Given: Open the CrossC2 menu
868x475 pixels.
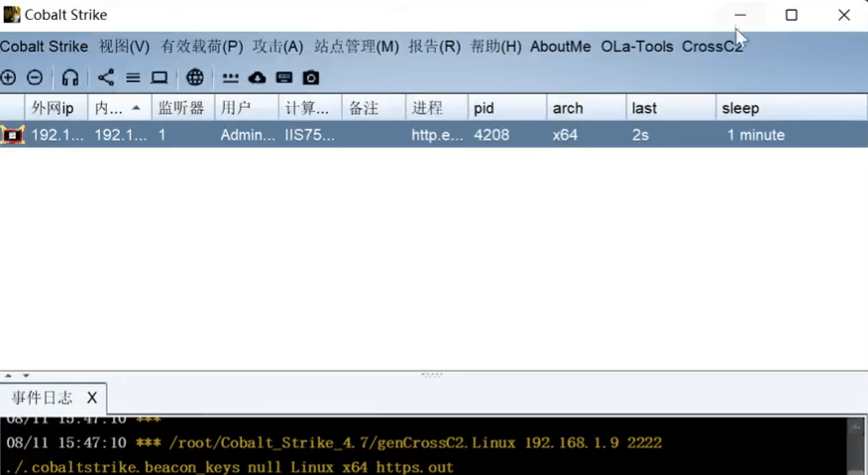Looking at the screenshot, I should (x=711, y=47).
